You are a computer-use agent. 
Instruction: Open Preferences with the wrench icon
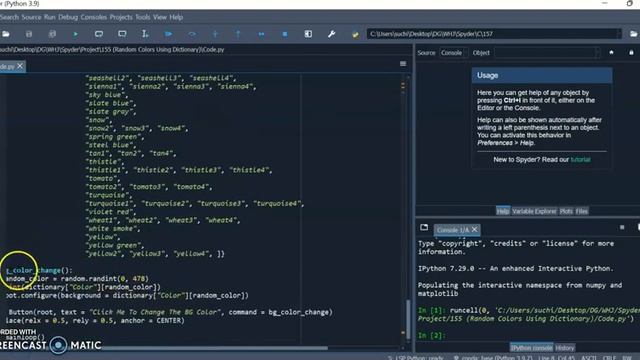[331, 34]
